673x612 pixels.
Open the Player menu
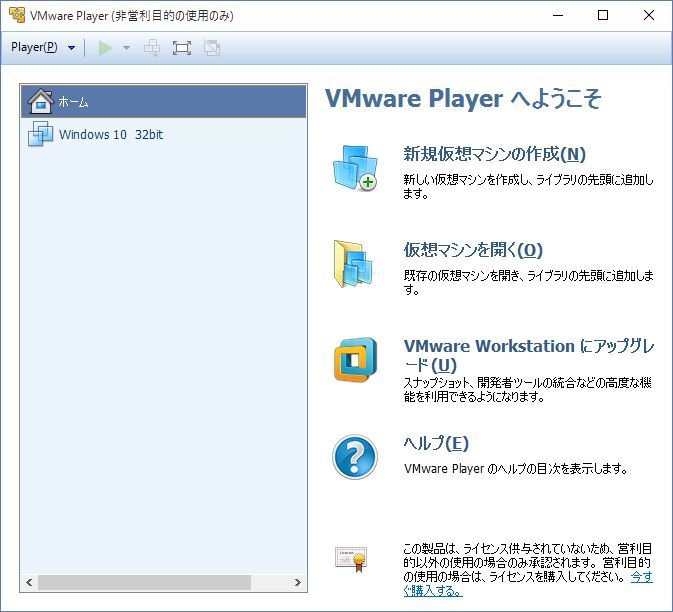pos(35,48)
